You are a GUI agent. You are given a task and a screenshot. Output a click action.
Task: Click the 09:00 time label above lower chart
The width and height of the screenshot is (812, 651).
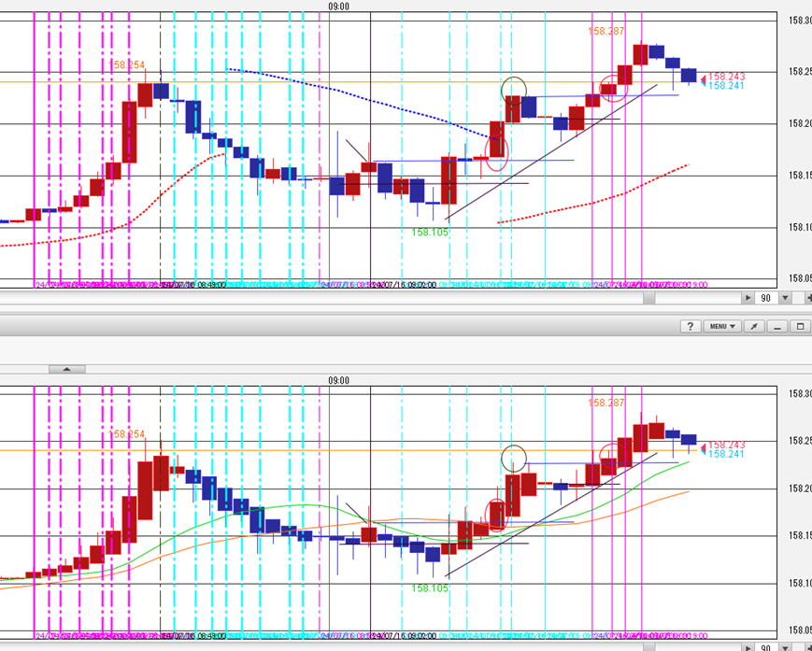coord(338,380)
